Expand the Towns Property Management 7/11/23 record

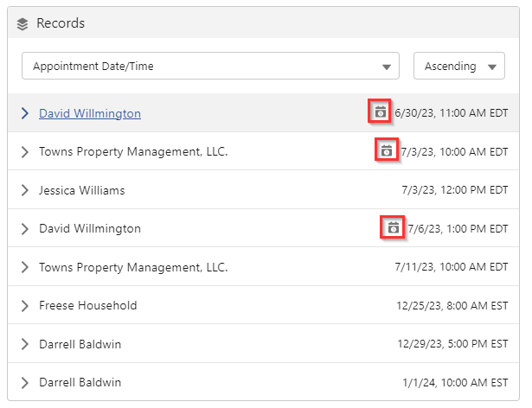[x=24, y=267]
